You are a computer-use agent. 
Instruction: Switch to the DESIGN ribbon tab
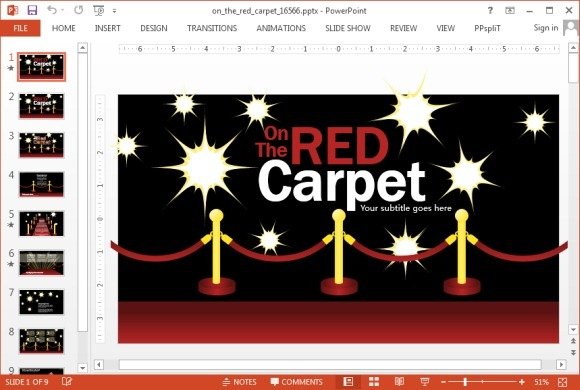coord(154,28)
